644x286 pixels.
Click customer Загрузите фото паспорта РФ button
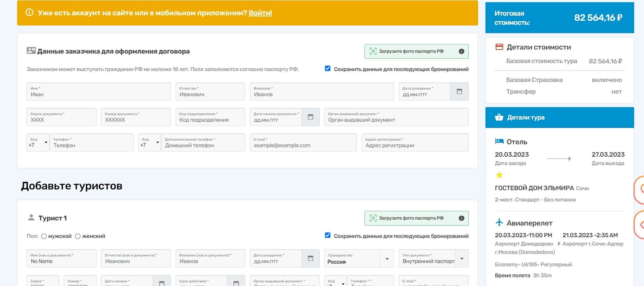click(x=416, y=51)
